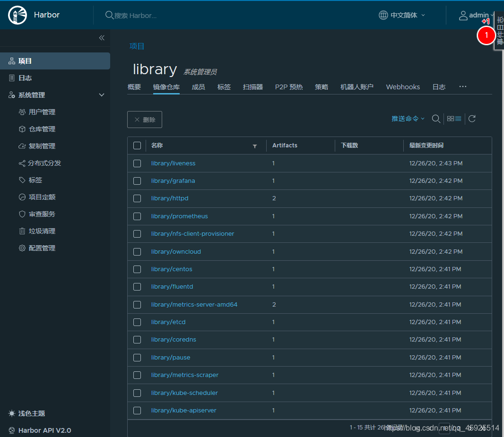The height and width of the screenshot is (437, 504).
Task: Check the library/prometheus row checkbox
Action: coord(137,216)
